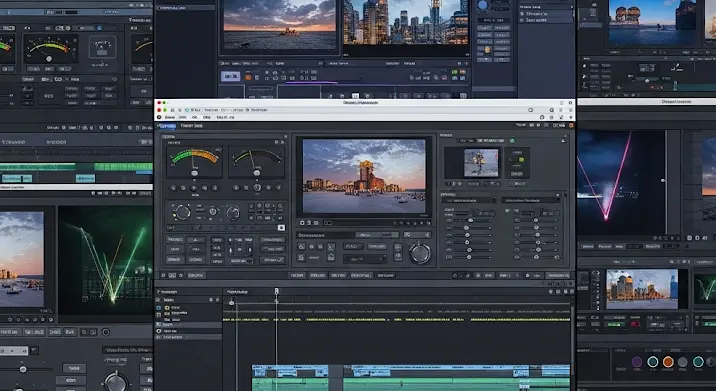The height and width of the screenshot is (391, 716).
Task: Click the search icon in the browser toolbar
Action: (x=531, y=110)
